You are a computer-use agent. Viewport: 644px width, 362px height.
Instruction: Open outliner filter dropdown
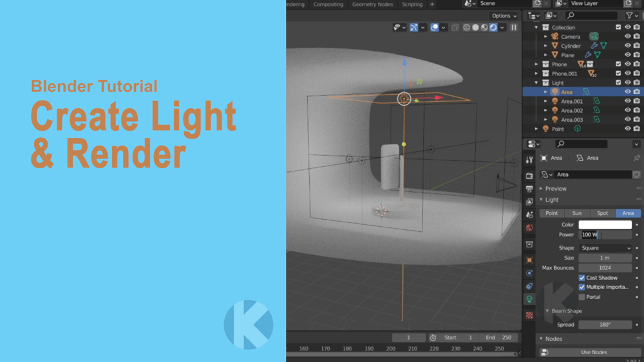(631, 15)
